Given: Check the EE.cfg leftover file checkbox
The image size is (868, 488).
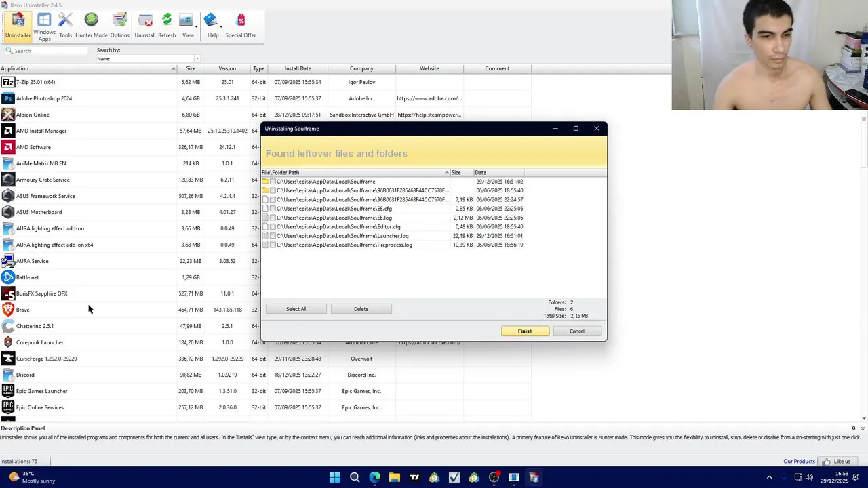Looking at the screenshot, I should pyautogui.click(x=273, y=209).
